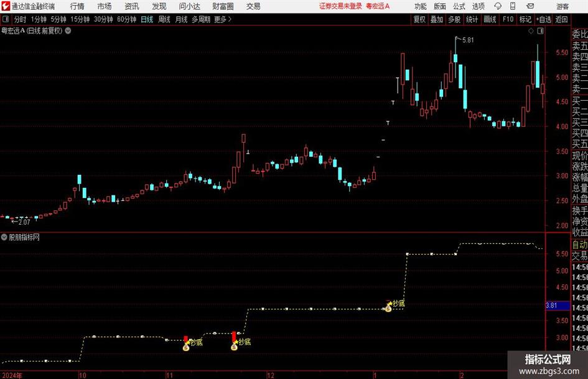
Task: Open the 多周期 multi-period view
Action: coord(201,19)
